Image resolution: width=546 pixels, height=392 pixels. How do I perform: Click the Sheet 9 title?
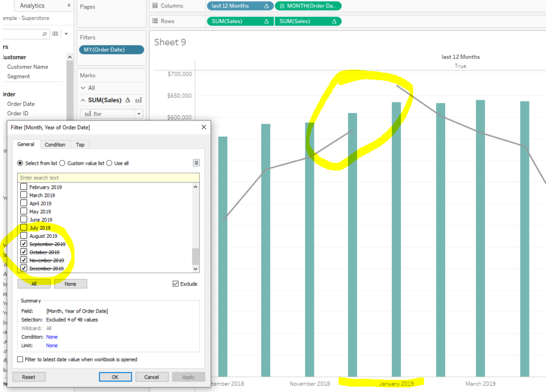click(x=170, y=42)
